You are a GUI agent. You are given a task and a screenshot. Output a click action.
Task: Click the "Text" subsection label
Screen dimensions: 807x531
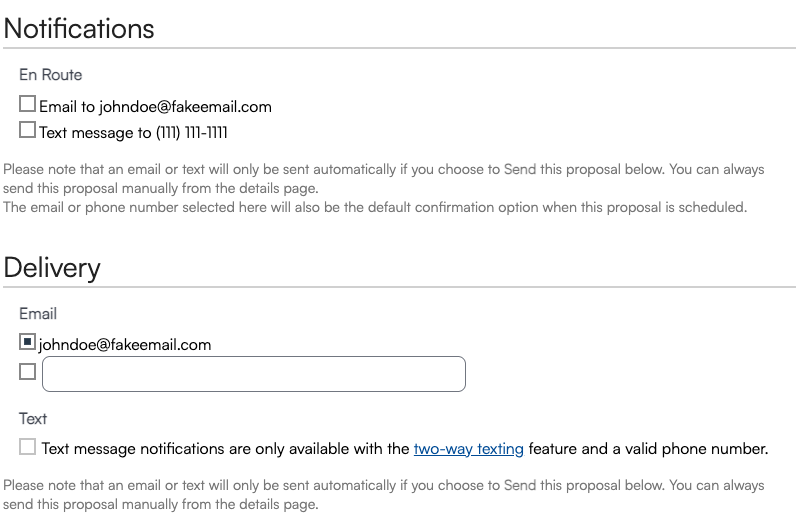(33, 419)
